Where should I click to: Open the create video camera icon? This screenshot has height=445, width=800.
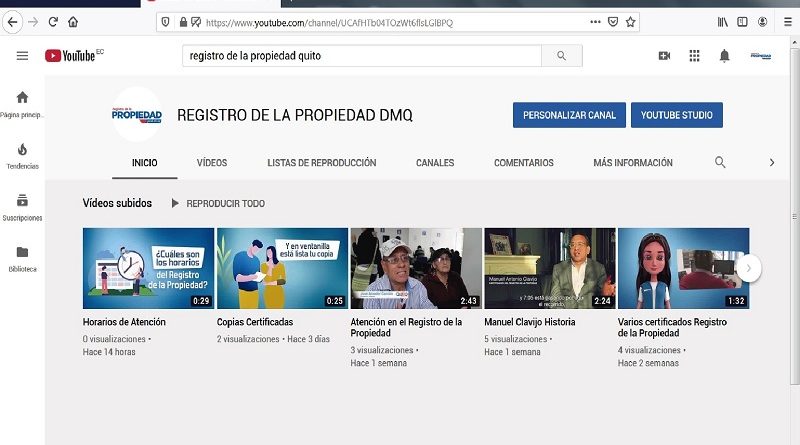coord(664,56)
